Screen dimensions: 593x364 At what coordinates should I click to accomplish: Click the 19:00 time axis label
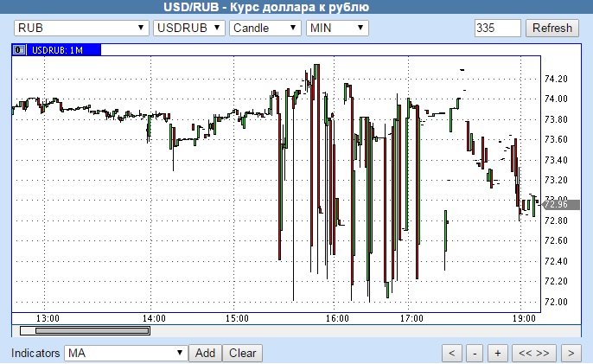(x=524, y=318)
